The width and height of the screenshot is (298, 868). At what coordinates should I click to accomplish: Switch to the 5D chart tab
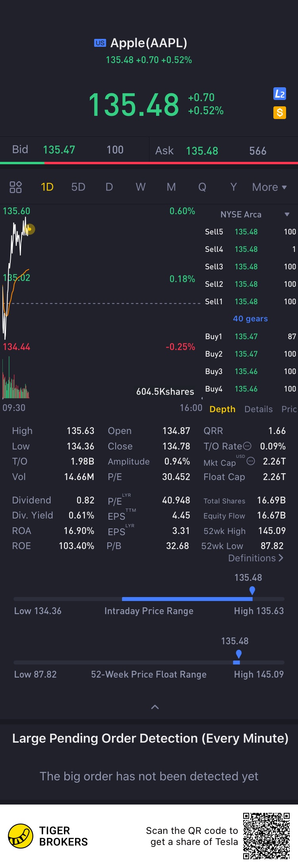78,187
